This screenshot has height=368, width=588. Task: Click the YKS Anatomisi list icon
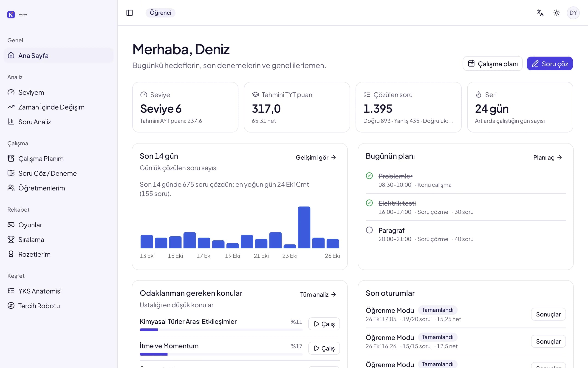[x=11, y=291]
